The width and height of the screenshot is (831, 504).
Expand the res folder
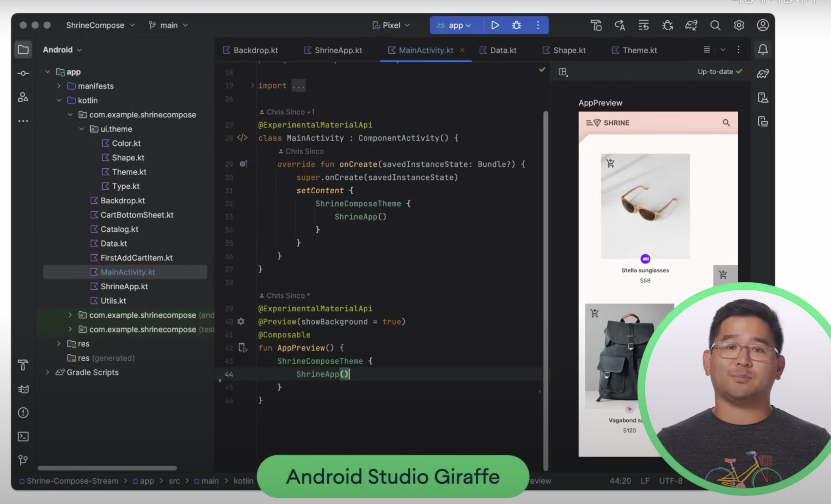tap(59, 344)
